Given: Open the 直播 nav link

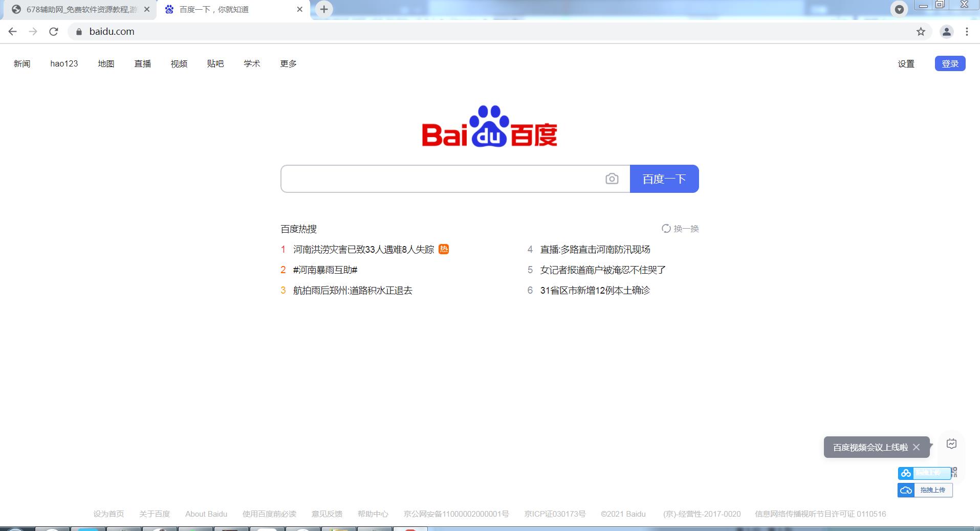Looking at the screenshot, I should [143, 63].
